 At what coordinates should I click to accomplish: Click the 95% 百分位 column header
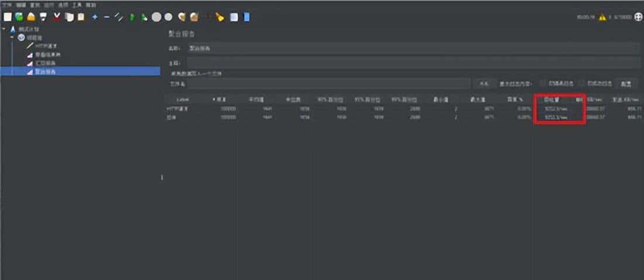(x=366, y=99)
